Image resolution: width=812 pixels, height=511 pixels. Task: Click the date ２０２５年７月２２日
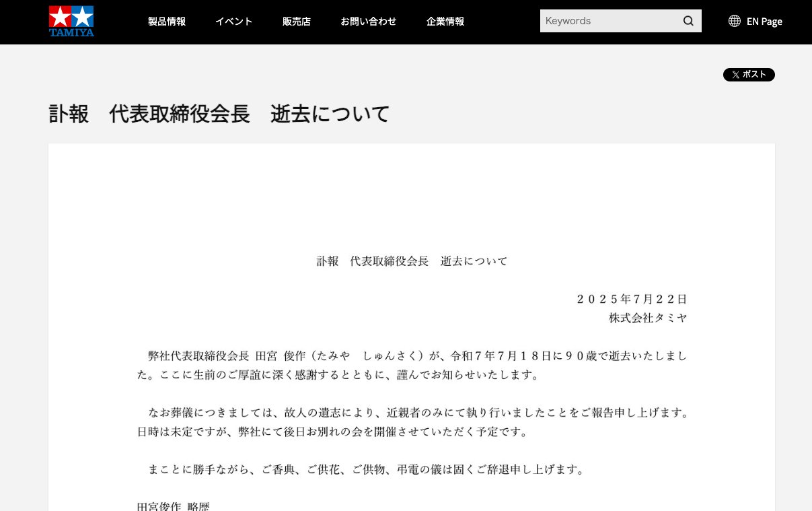pyautogui.click(x=632, y=299)
